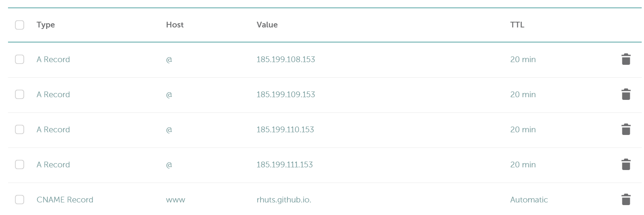The image size is (644, 215).
Task: Click the 185.199.111.153 value to edit
Action: point(284,165)
